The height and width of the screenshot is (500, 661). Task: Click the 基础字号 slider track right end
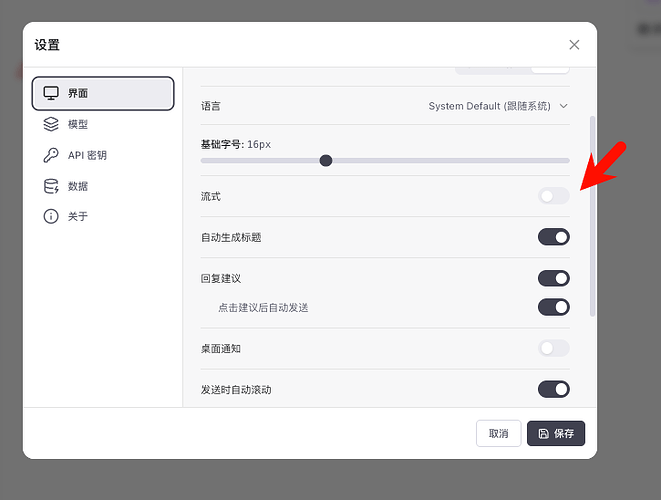click(567, 161)
